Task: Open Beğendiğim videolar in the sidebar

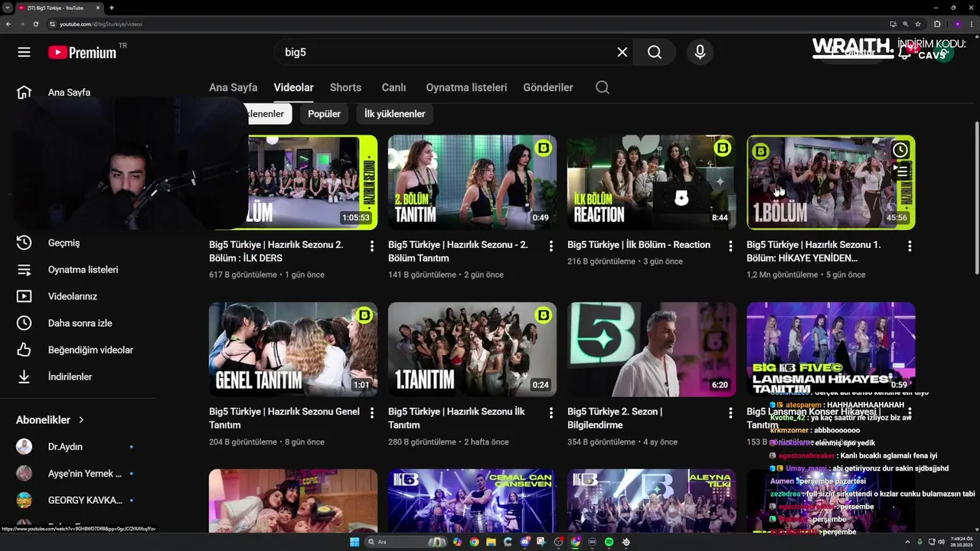Action: pyautogui.click(x=90, y=350)
